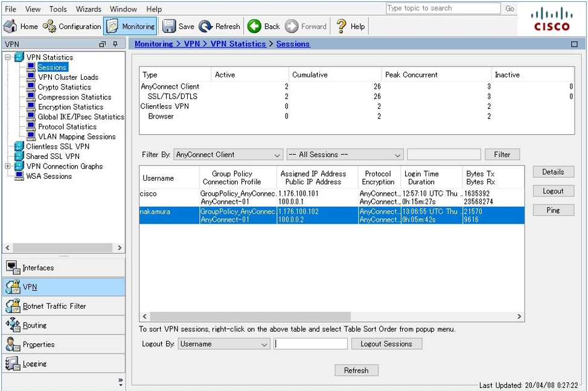588x391 pixels.
Task: Click the Logout button
Action: (553, 191)
